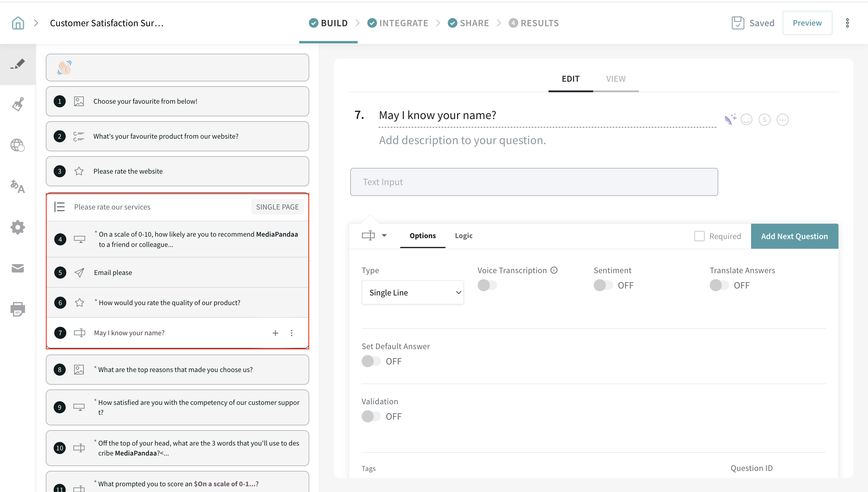Switch to the VIEW tab

coord(615,79)
